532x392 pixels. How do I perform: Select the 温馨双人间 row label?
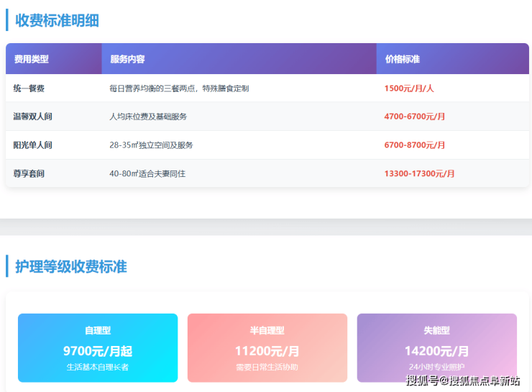[x=33, y=117]
